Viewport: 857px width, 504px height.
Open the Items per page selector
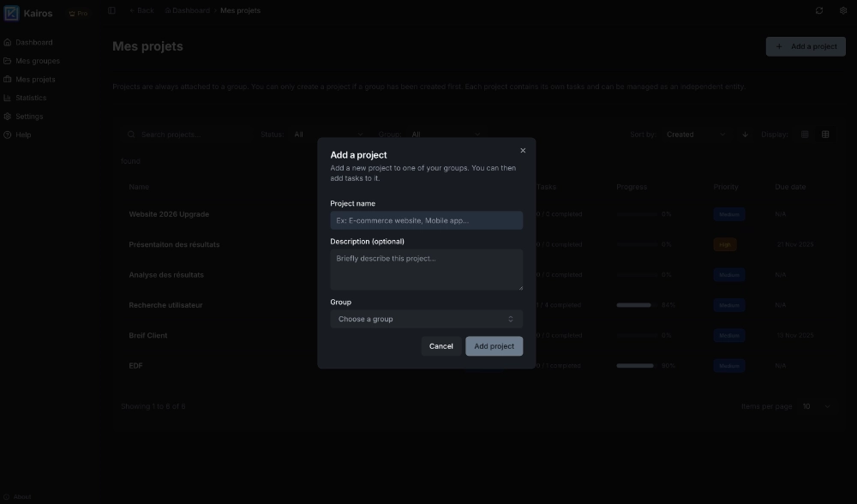(814, 405)
